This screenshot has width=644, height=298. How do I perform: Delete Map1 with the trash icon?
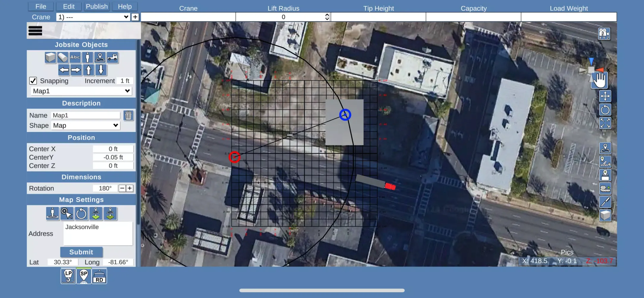click(128, 115)
